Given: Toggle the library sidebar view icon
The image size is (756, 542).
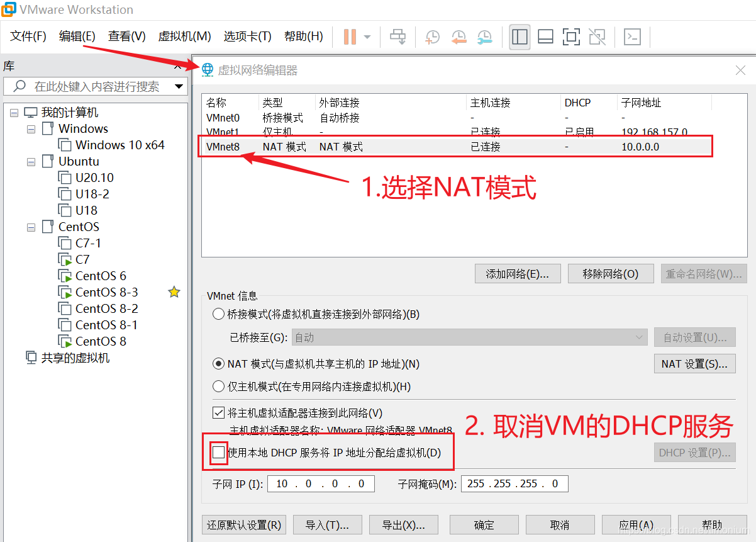Looking at the screenshot, I should point(520,37).
